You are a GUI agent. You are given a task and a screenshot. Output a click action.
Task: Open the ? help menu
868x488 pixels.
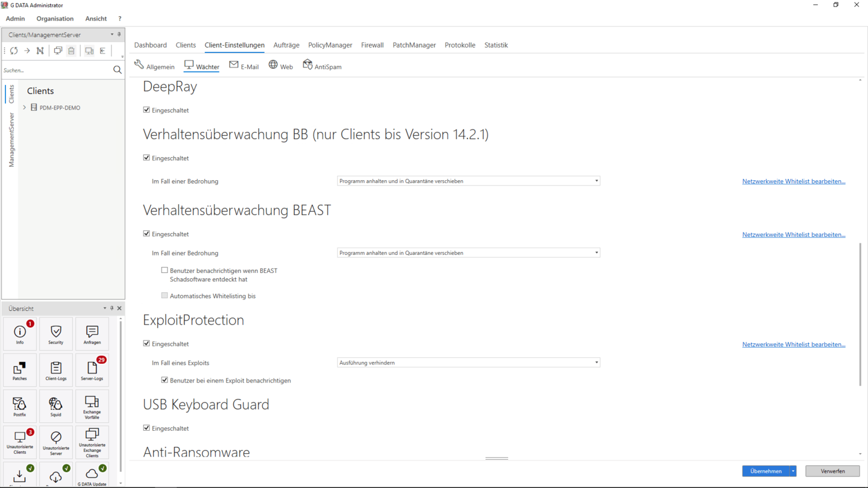point(119,19)
